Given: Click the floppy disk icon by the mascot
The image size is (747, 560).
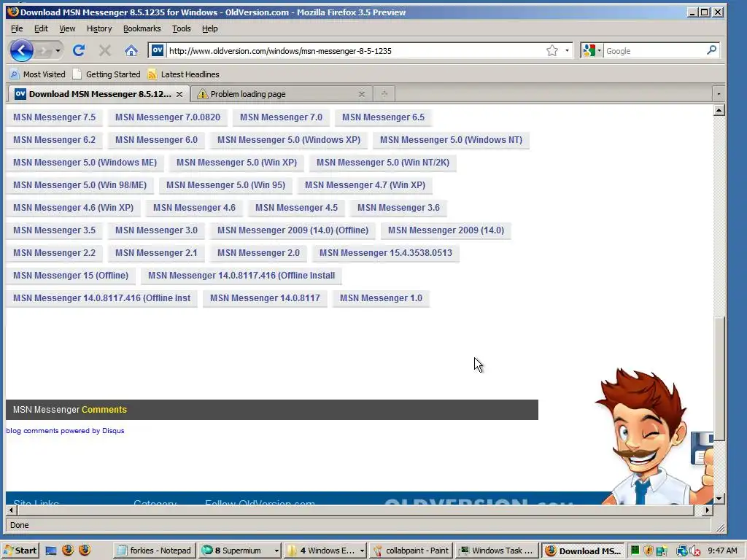Looking at the screenshot, I should [703, 448].
